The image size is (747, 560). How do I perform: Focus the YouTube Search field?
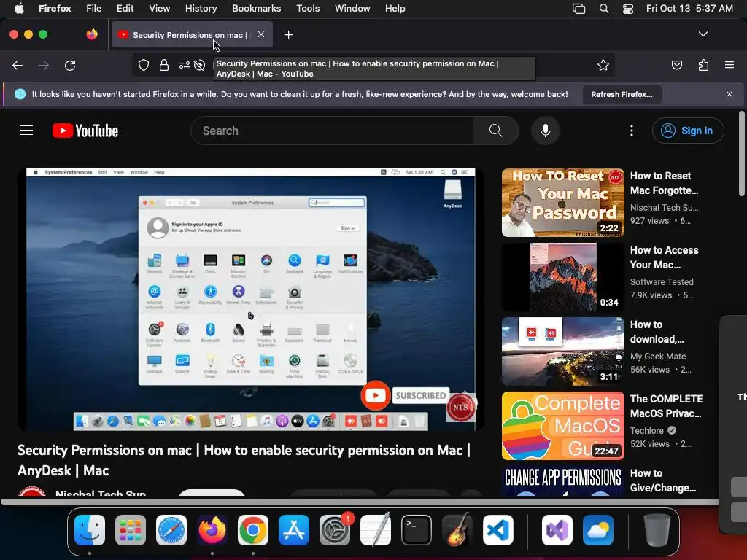click(x=332, y=131)
